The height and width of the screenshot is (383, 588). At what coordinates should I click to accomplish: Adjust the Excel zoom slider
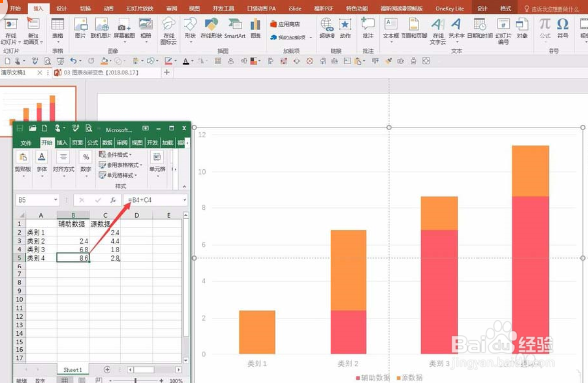(136, 380)
